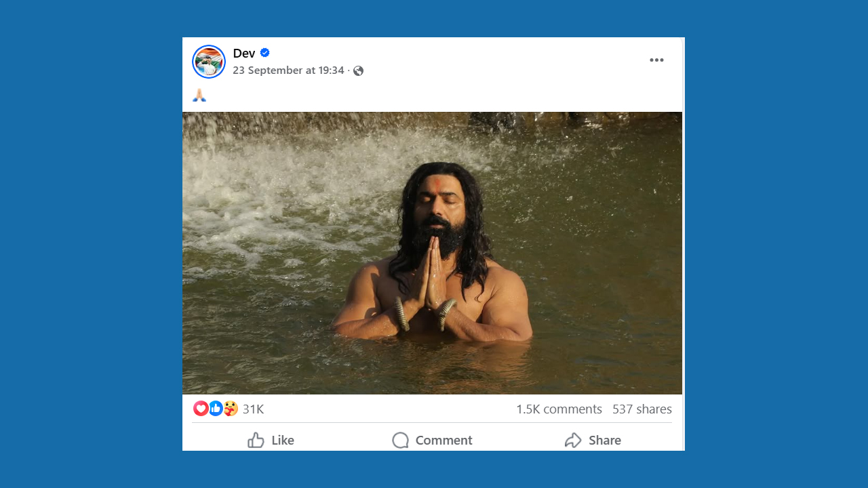Click the arrow Share icon
This screenshot has width=868, height=488.
click(x=573, y=441)
